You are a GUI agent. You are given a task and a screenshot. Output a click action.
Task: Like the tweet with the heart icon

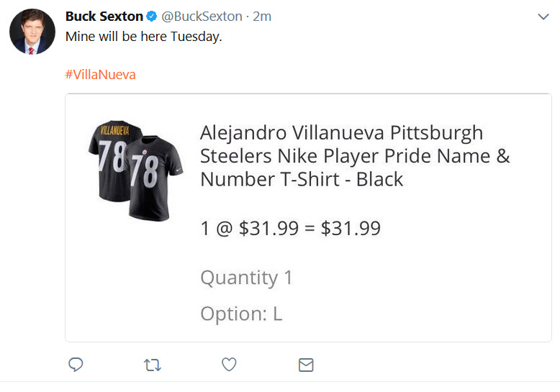229,365
